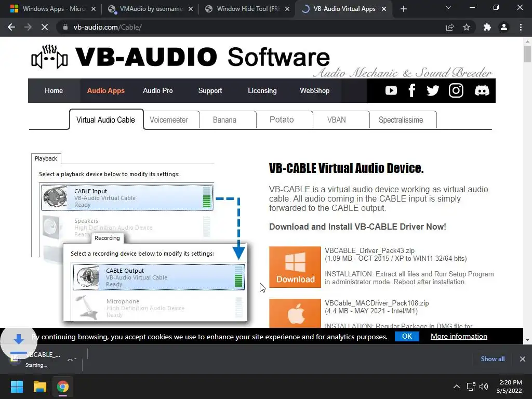Open the Chrome three-dot menu
This screenshot has width=532, height=399.
[521, 27]
